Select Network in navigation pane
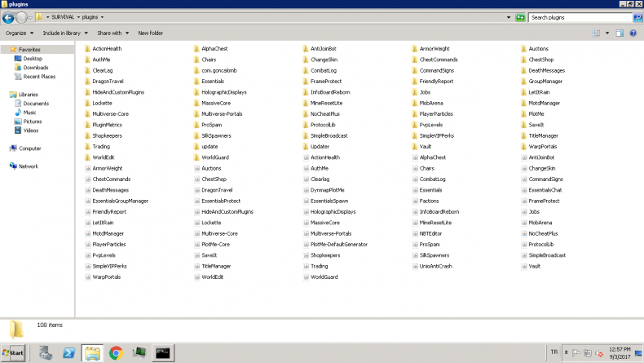This screenshot has width=644, height=363. (28, 166)
